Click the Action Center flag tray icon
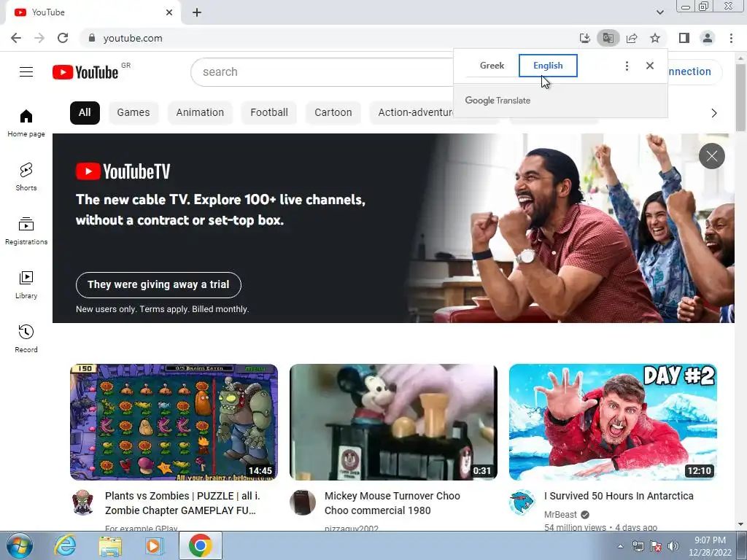 coord(656,546)
